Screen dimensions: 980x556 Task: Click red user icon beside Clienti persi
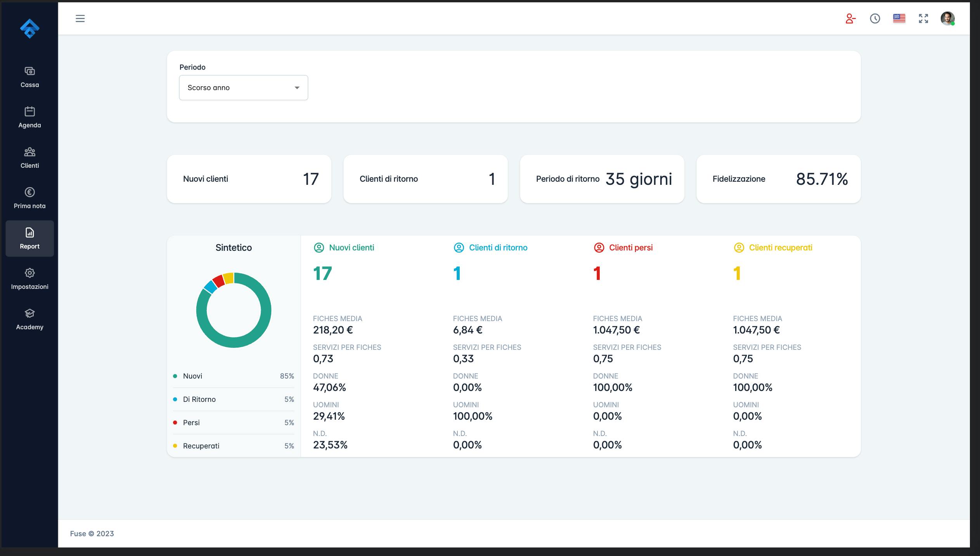599,248
